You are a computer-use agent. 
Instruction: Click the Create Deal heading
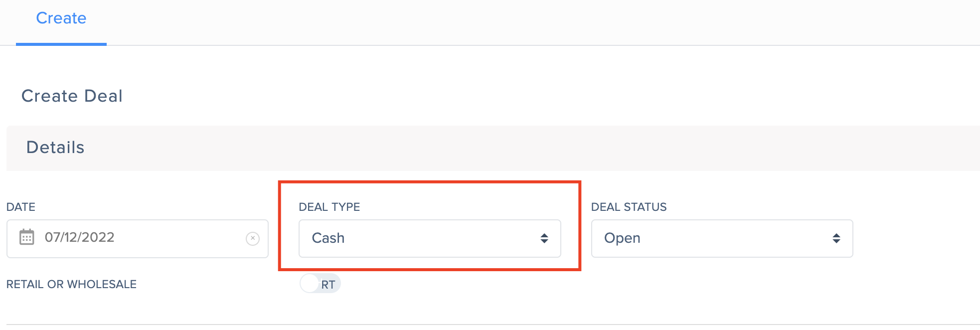(x=72, y=96)
